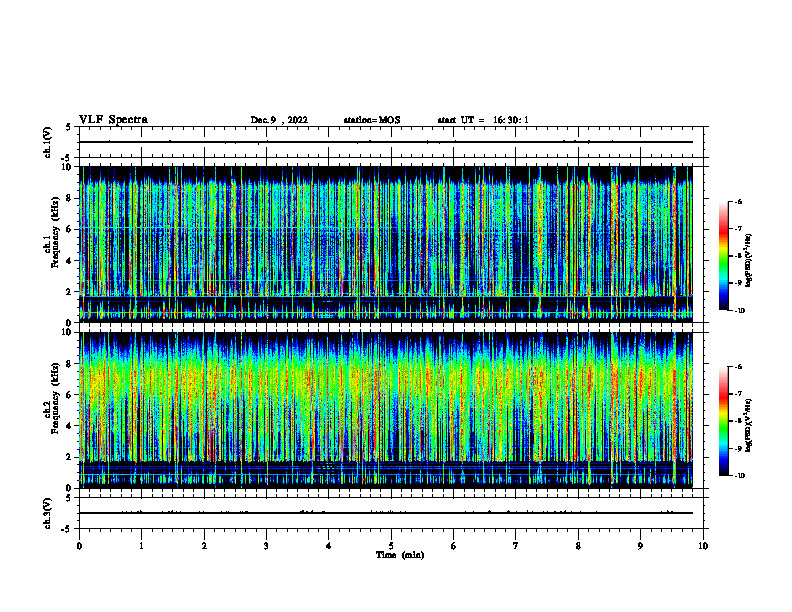Click the ch.2 spectrogram color scale bar

pos(723,421)
